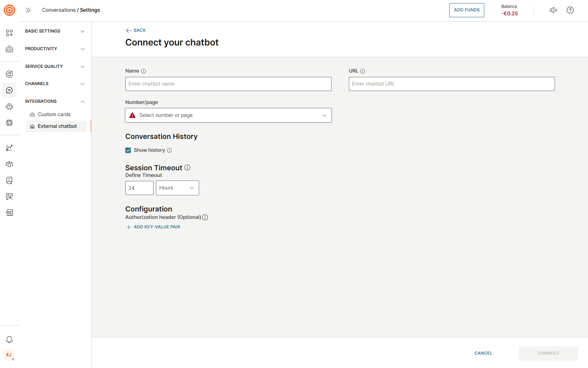Expand the Basic Settings section
Screen dimensions: 588x368
(x=55, y=31)
